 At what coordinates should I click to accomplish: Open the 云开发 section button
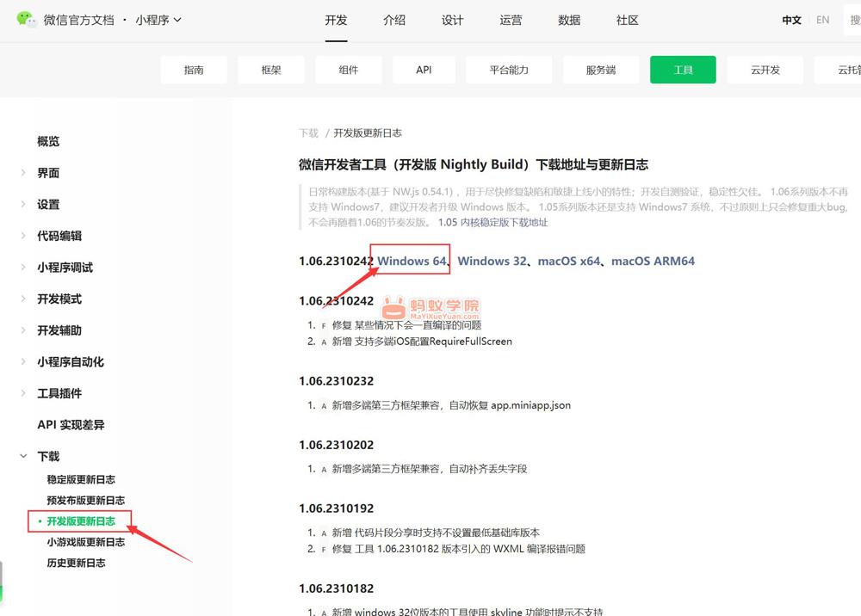[765, 70]
